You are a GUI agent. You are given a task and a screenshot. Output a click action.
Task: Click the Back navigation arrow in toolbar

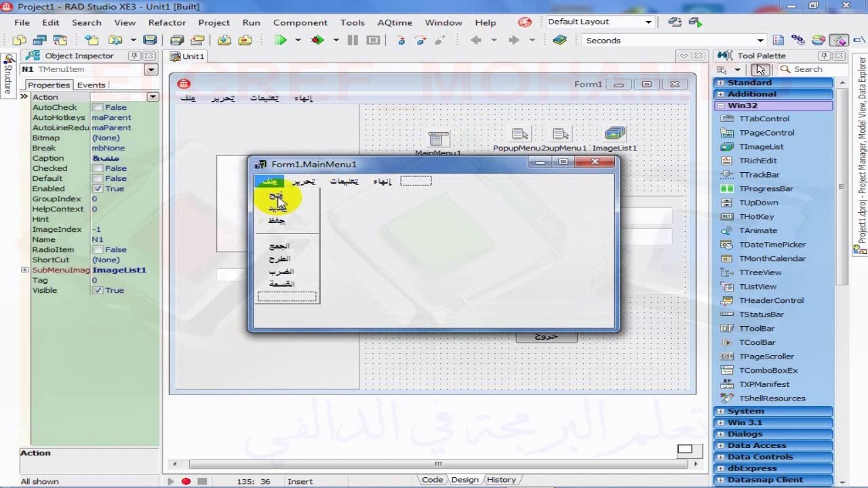pos(476,41)
